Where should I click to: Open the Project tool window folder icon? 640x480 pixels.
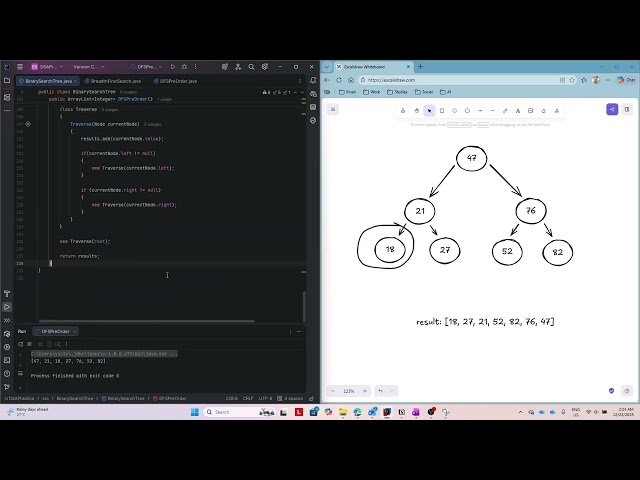pyautogui.click(x=7, y=81)
